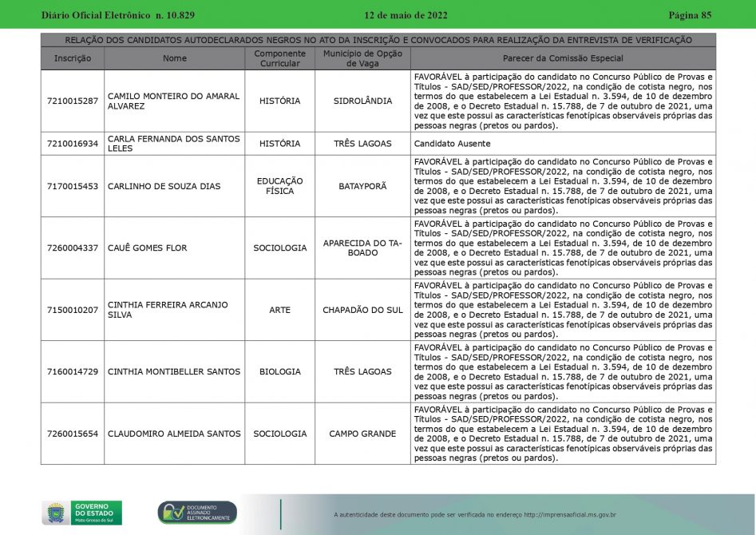The width and height of the screenshot is (756, 535).
Task: Select the Educação Física cell
Action: point(279,186)
